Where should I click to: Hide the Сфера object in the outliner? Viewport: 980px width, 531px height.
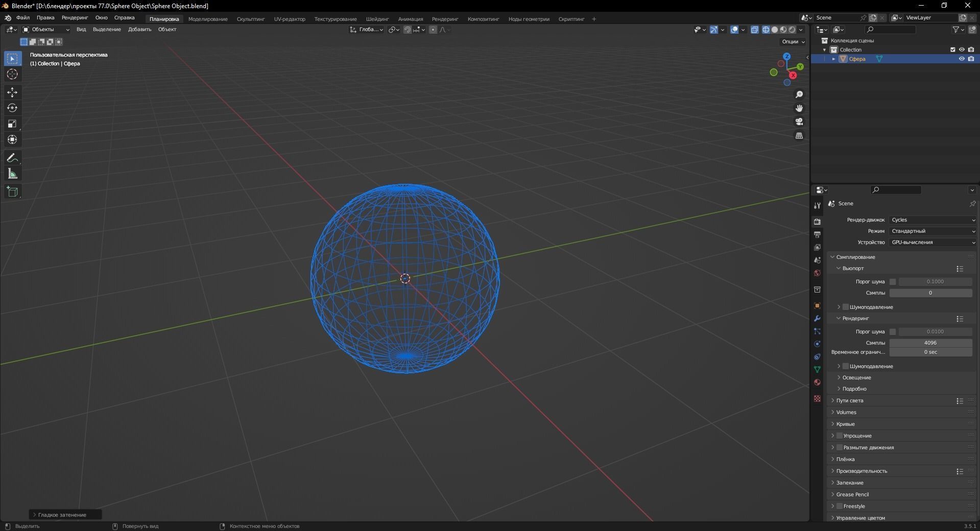[961, 59]
